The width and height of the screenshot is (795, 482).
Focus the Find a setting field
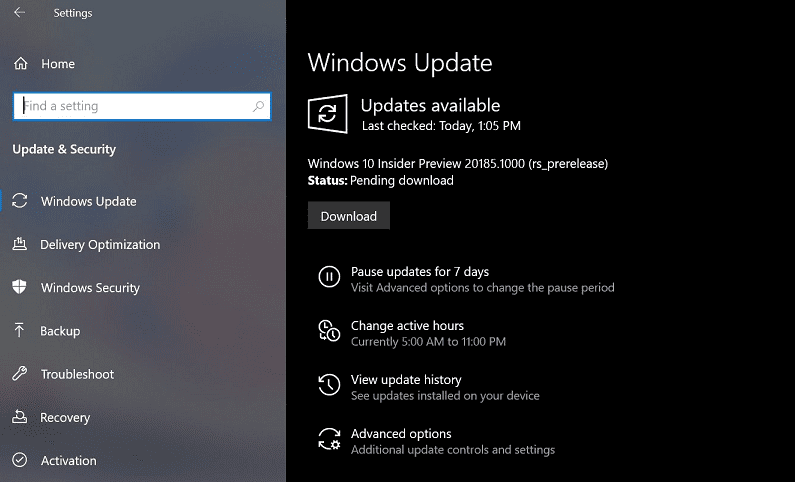tap(142, 106)
